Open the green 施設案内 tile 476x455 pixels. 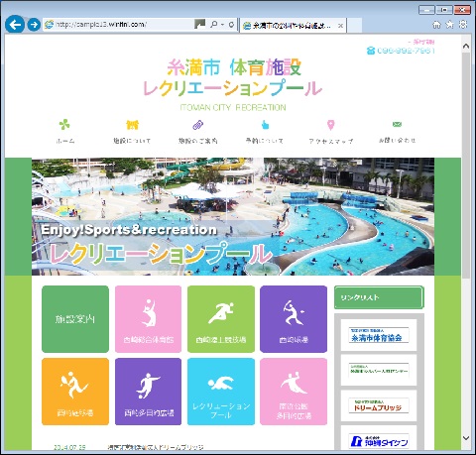tap(75, 319)
